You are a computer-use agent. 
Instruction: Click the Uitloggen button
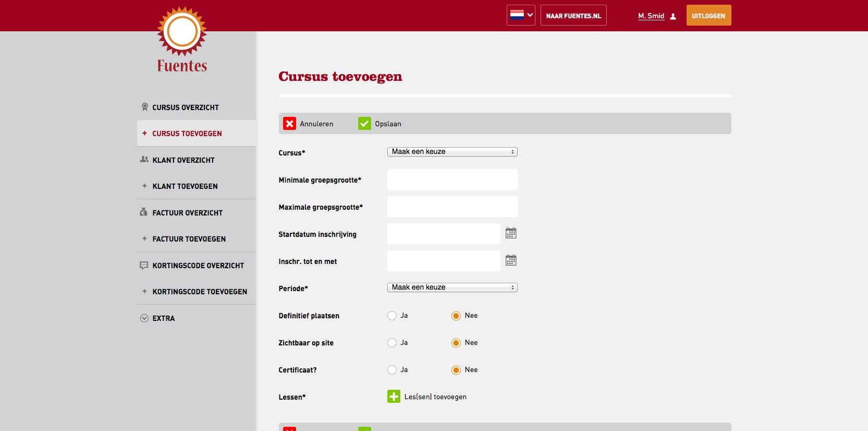click(708, 16)
